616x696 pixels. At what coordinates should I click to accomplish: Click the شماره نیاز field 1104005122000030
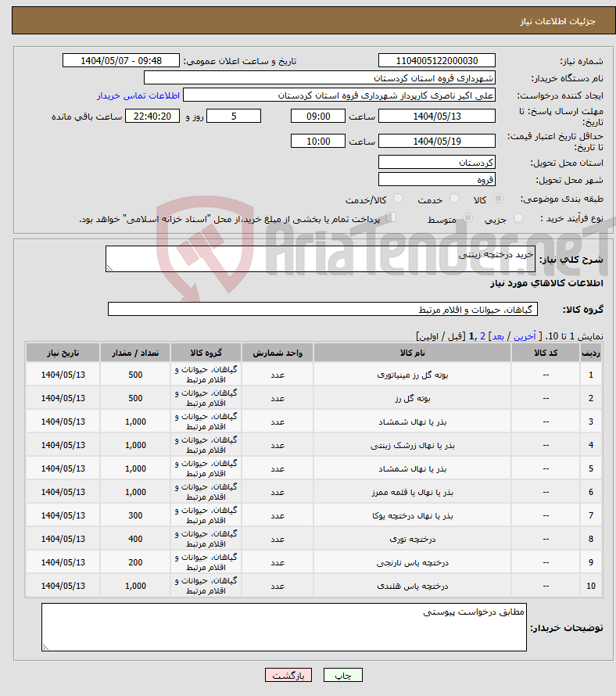pos(437,61)
